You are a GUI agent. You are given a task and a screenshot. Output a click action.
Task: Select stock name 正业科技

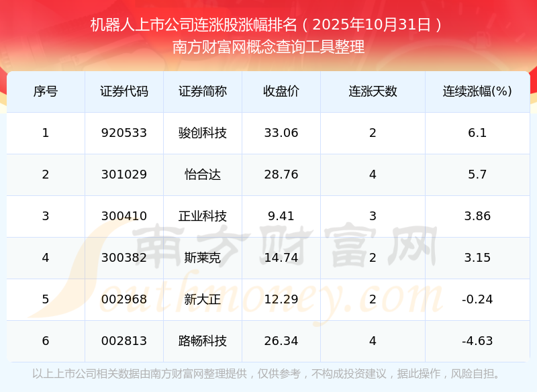(x=203, y=216)
